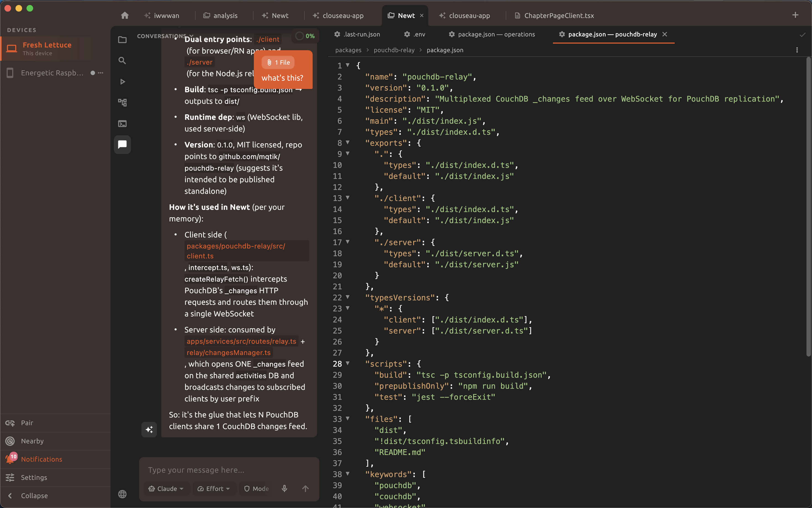Viewport: 812px width, 508px height.
Task: Open relay/changesManager.ts link
Action: pos(228,353)
